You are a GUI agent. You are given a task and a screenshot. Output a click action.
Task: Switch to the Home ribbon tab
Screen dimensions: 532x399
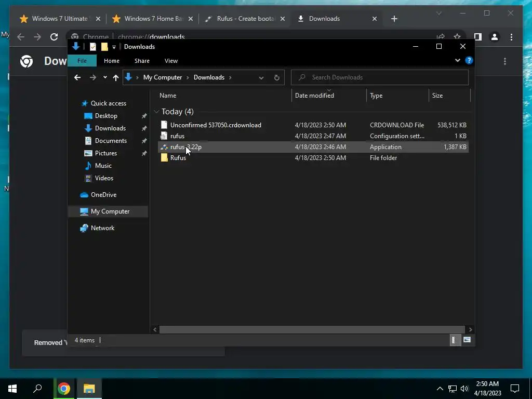[x=111, y=61]
